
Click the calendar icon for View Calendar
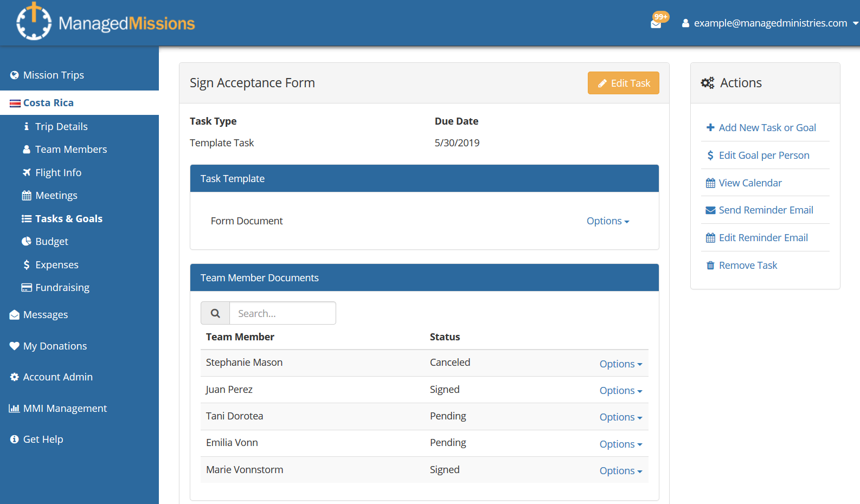[x=710, y=183]
